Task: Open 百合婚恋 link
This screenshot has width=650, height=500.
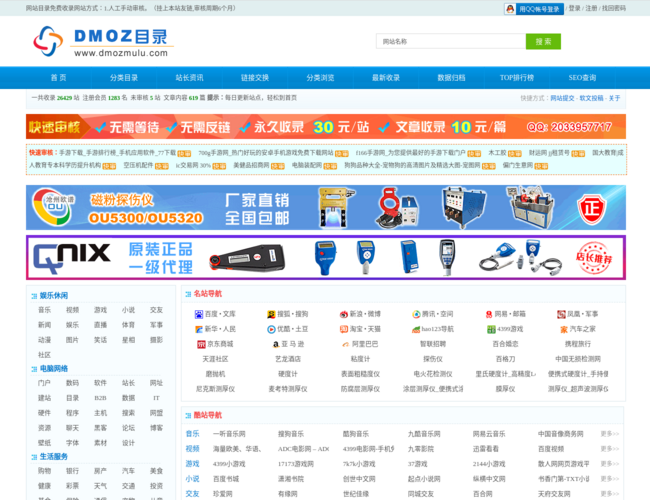Action: click(505, 344)
